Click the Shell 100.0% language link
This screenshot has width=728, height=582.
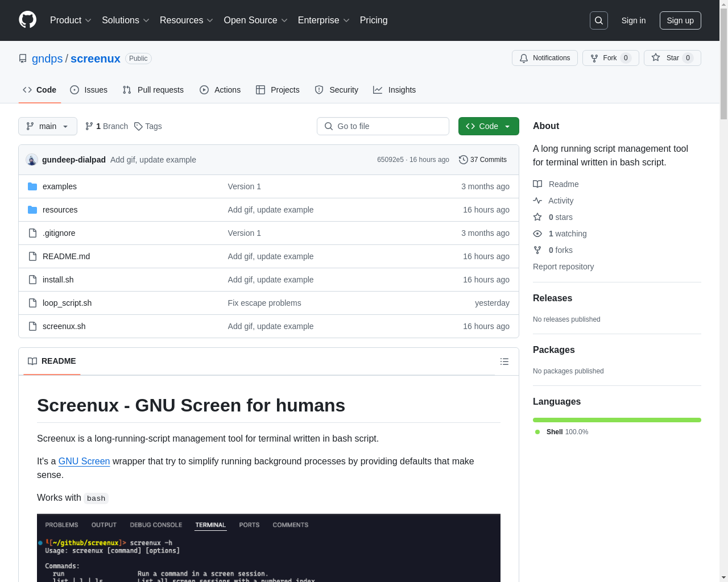pyautogui.click(x=561, y=432)
